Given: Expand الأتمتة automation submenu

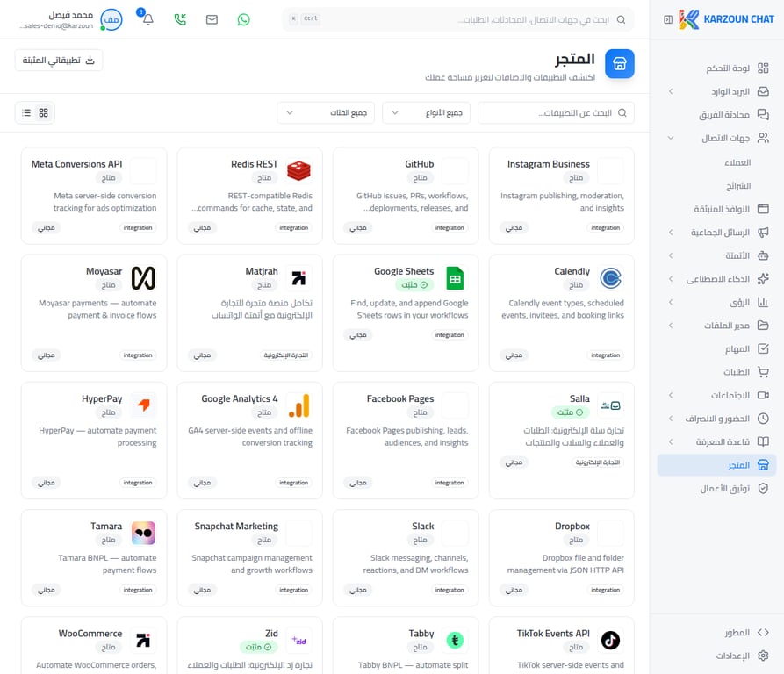Looking at the screenshot, I should [x=671, y=255].
